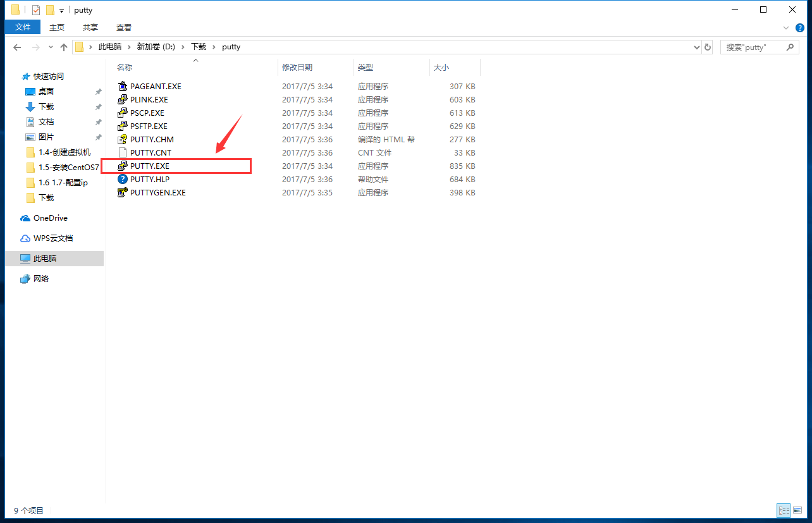Switch to details view layout icon

pyautogui.click(x=784, y=510)
